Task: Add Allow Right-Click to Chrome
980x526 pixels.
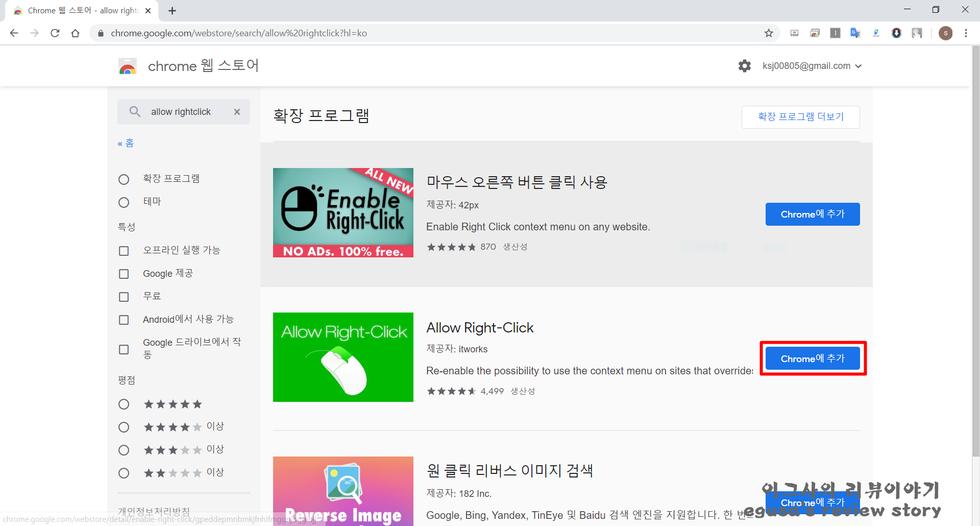Action: [813, 358]
